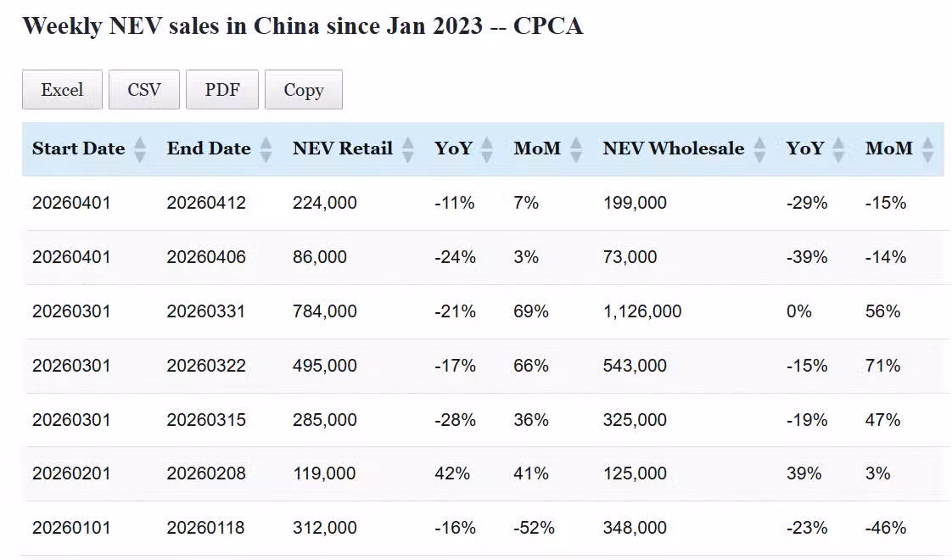
Task: Select the 224,000 NEV Retail cell
Action: [324, 203]
